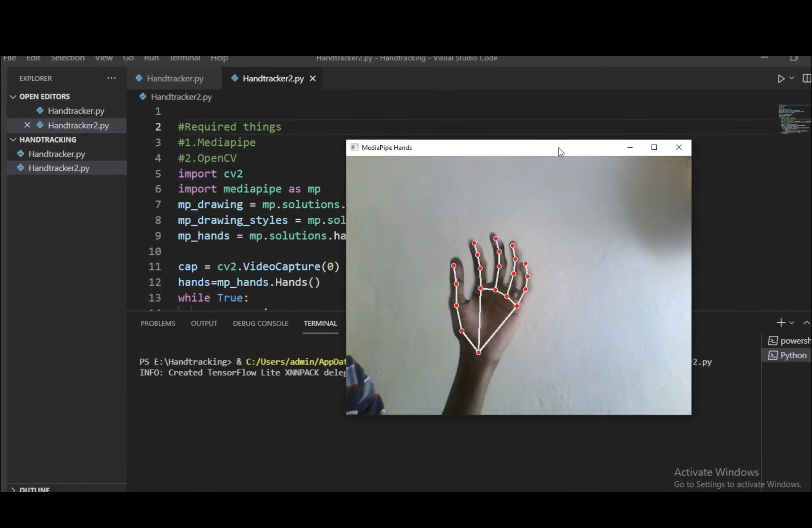Viewport: 812px width, 528px height.
Task: Open the Selection menu
Action: point(68,58)
